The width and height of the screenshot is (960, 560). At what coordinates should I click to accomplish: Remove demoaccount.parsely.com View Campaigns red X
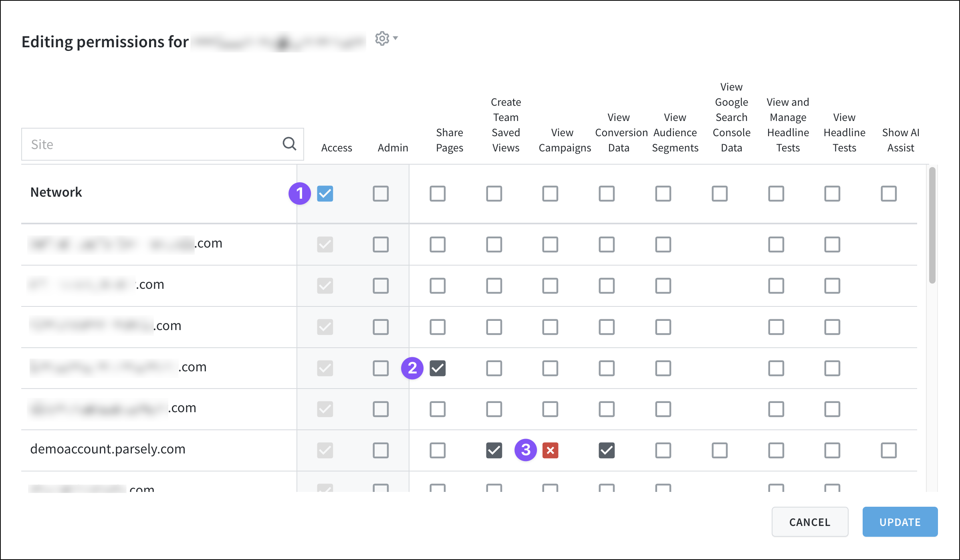(x=550, y=450)
